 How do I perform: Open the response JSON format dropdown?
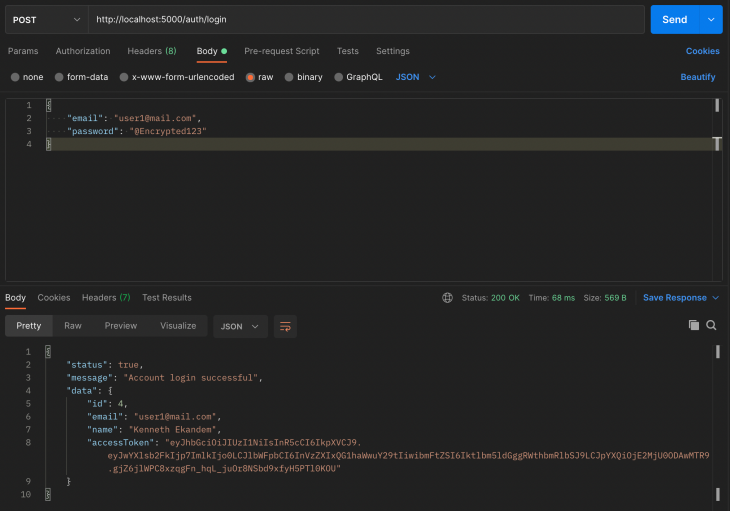pos(241,326)
